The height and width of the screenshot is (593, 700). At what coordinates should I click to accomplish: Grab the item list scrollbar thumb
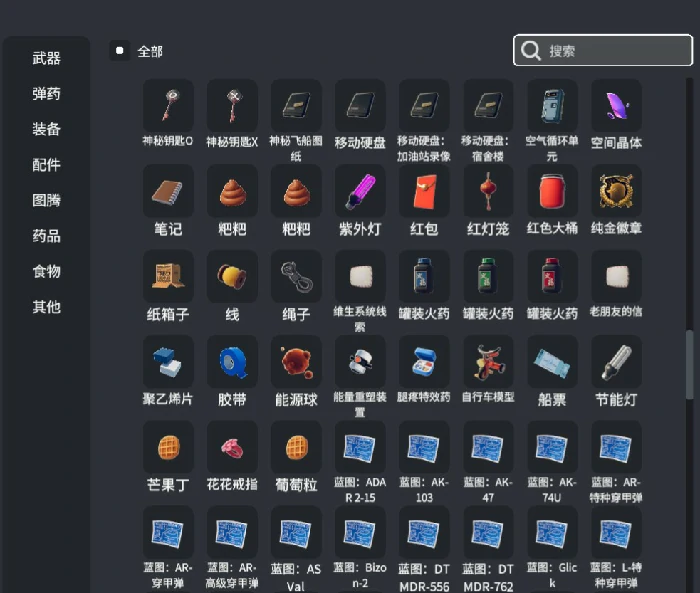point(689,364)
